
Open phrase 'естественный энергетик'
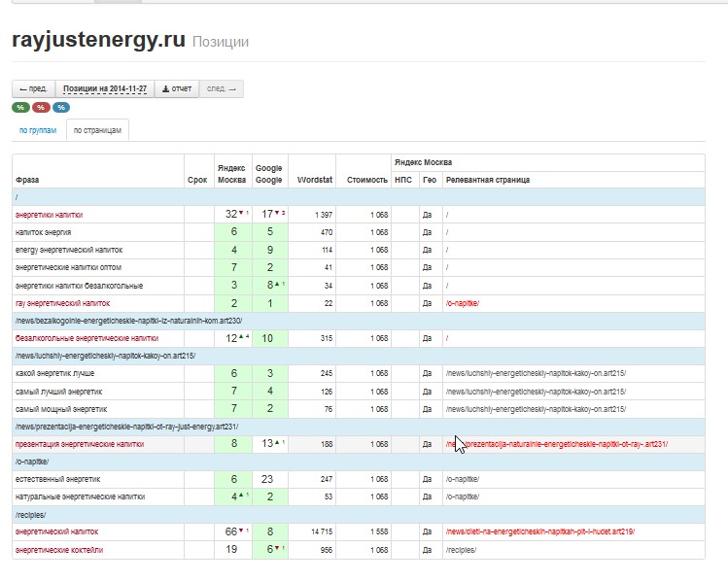[x=58, y=479]
